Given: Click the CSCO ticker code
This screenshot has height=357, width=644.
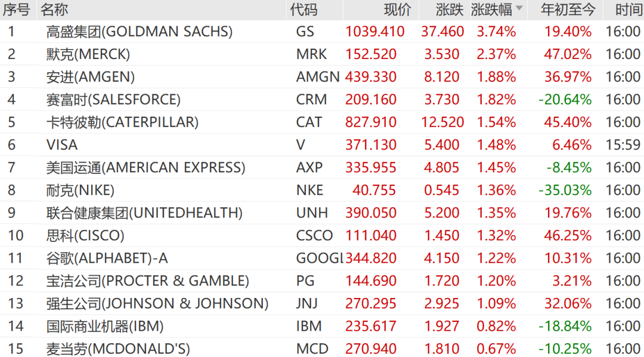Looking at the screenshot, I should tap(315, 235).
